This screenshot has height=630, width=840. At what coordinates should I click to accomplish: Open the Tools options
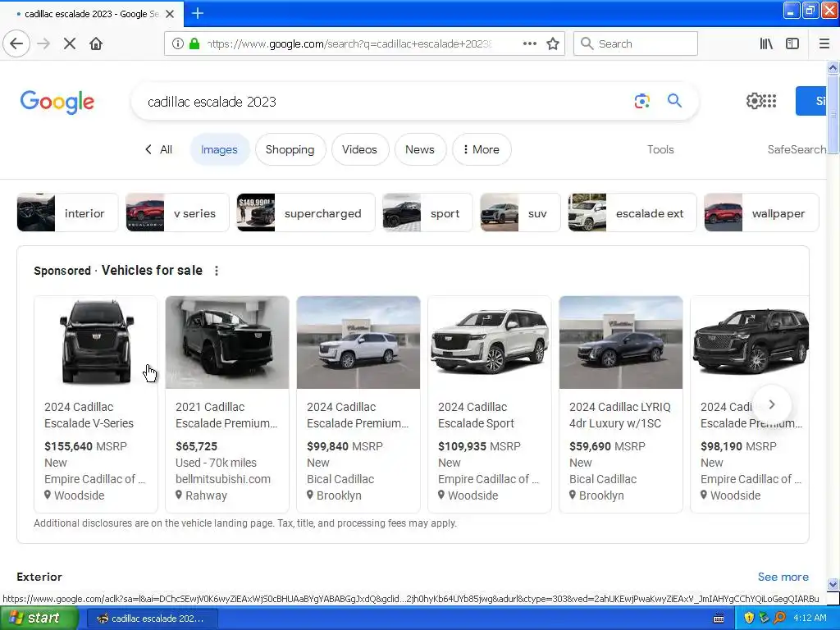pyautogui.click(x=660, y=149)
